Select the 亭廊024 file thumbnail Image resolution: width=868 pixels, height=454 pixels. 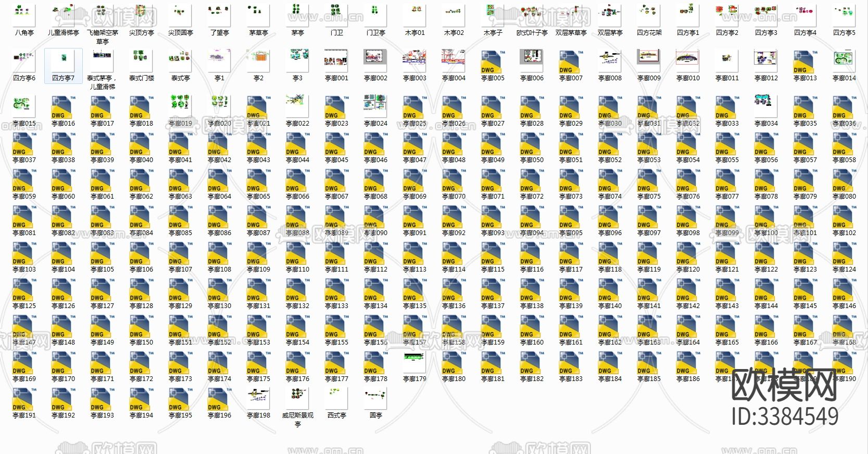click(375, 106)
